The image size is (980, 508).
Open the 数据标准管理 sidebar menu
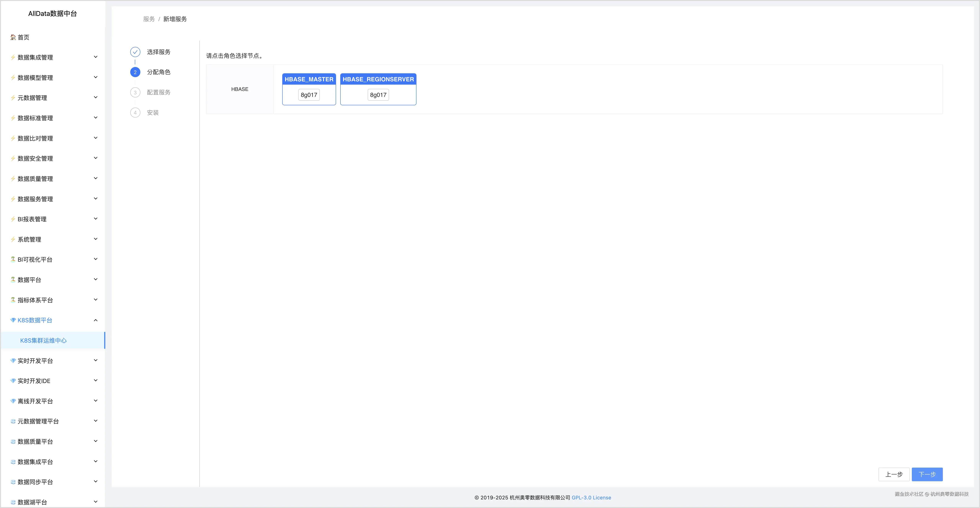(x=35, y=118)
